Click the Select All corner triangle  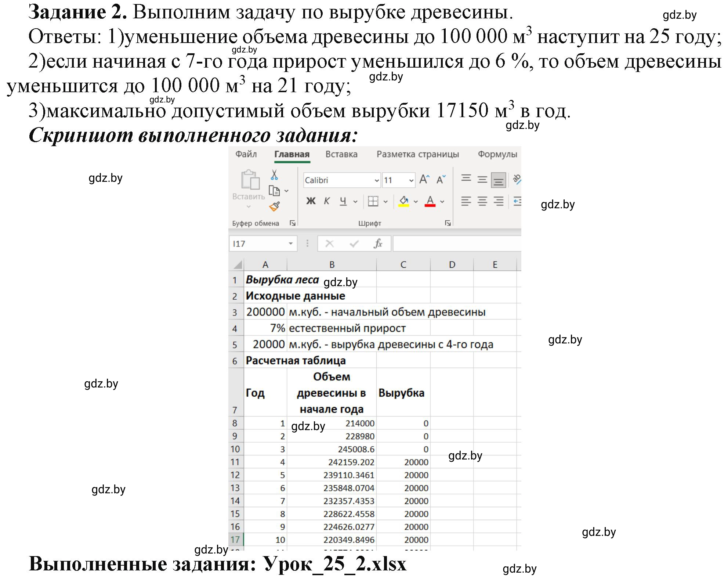238,265
